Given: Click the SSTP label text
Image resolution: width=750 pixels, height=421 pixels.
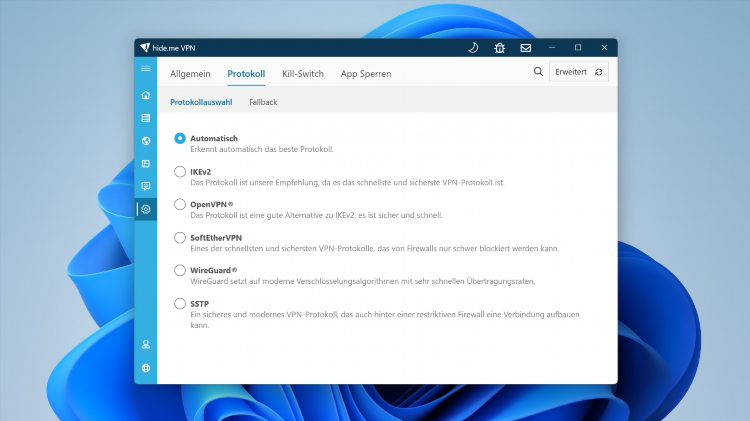Looking at the screenshot, I should [x=199, y=304].
